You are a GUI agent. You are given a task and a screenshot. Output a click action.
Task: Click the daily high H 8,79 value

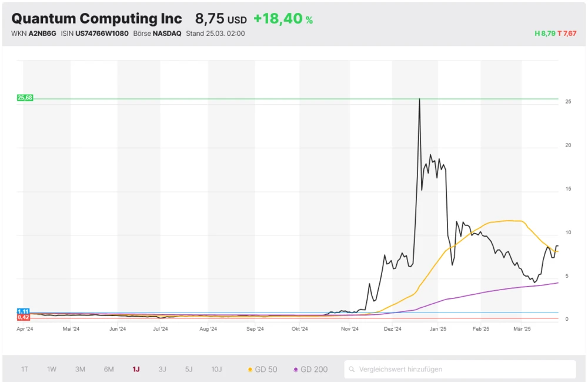coord(544,34)
